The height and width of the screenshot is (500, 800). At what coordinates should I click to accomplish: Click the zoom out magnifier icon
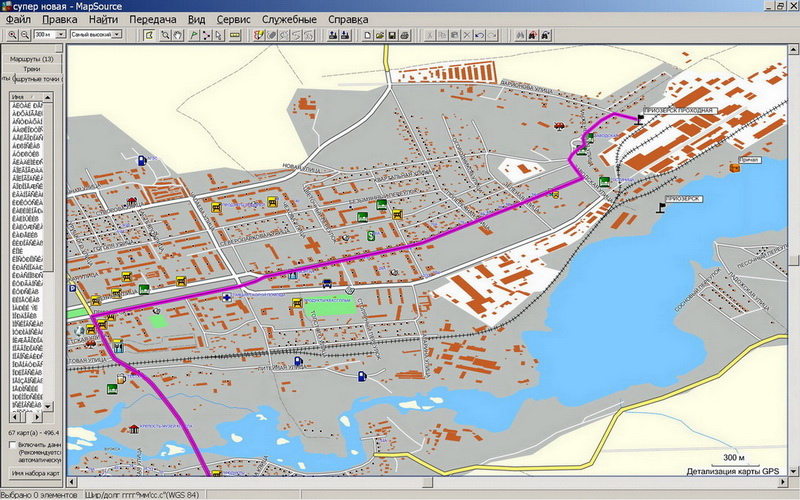(x=24, y=35)
